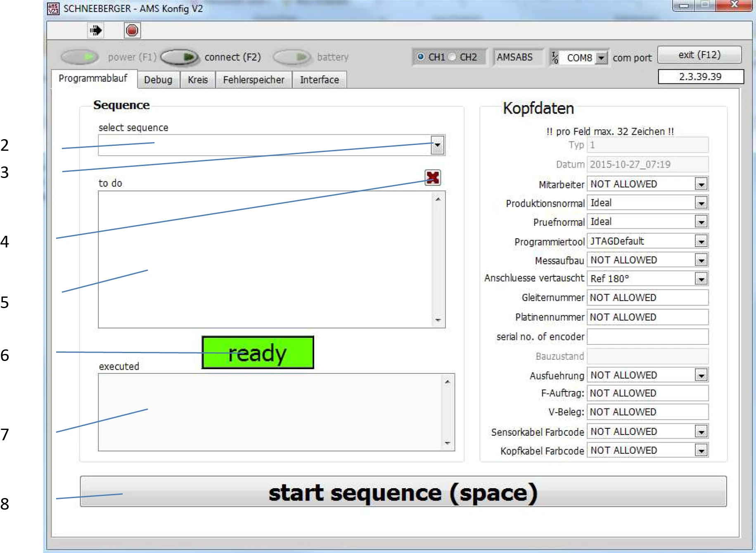Toggle the connect (F2) switch
Screen dimensions: 756x553
coord(180,57)
